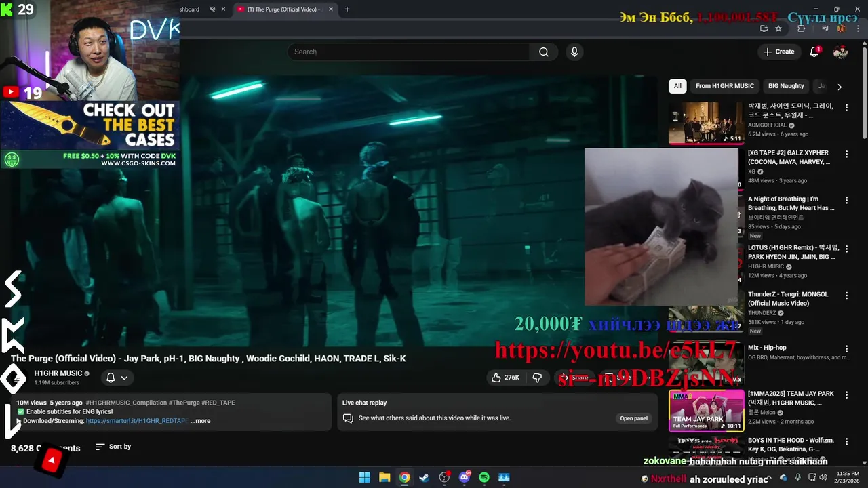Click the Create button
Viewport: 868px width, 488px height.
(778, 52)
